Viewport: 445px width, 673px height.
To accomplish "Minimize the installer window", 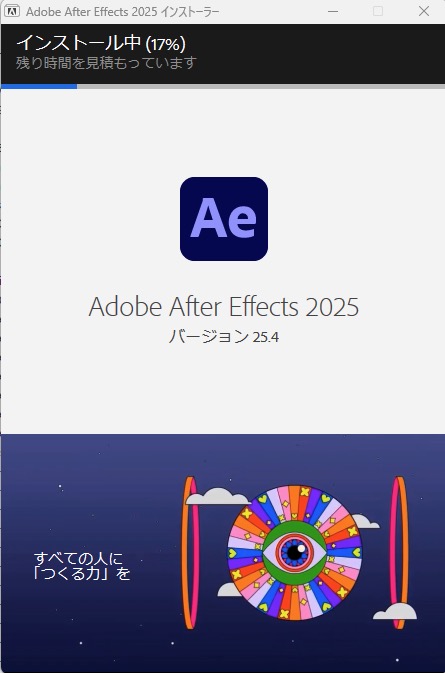I will [333, 12].
